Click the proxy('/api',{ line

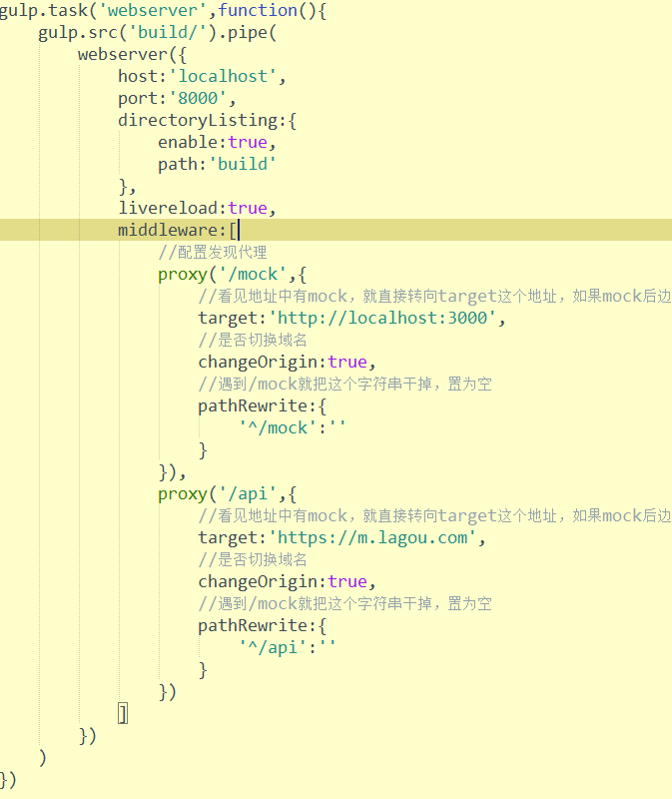(228, 493)
